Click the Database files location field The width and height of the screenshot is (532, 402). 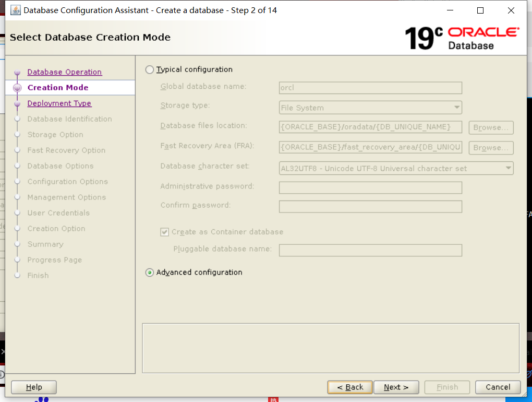pos(370,127)
